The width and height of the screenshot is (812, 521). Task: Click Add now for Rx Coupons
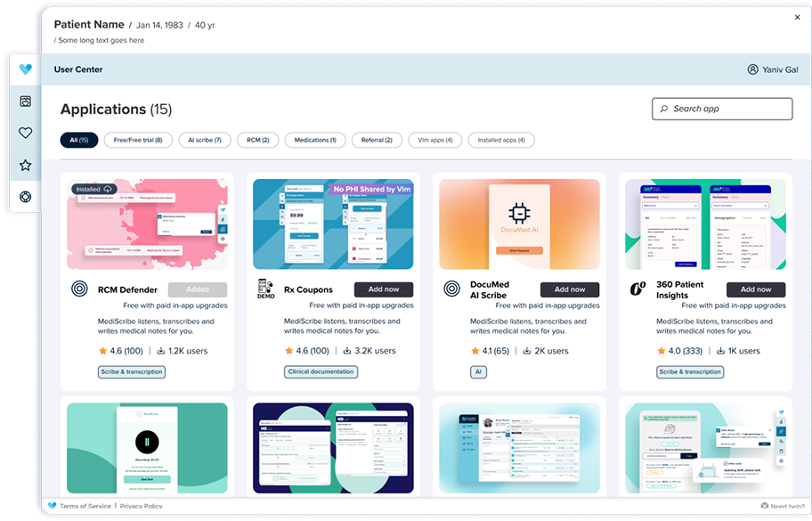click(x=384, y=289)
